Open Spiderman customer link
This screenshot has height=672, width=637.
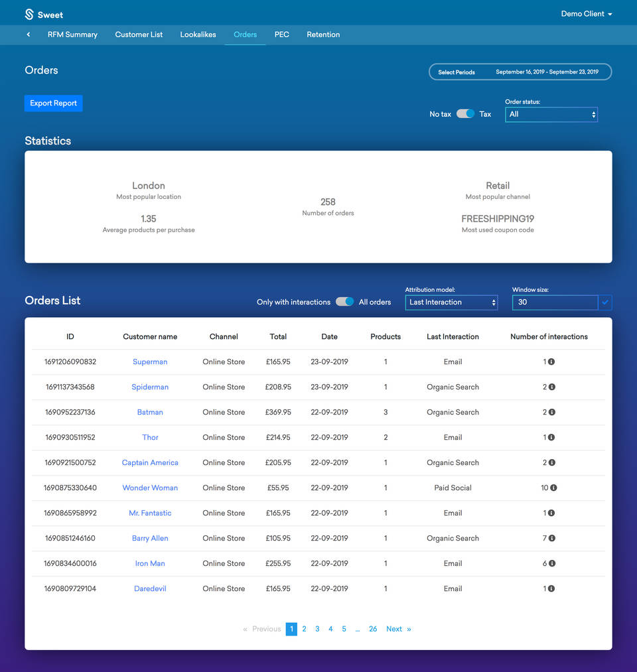point(150,387)
